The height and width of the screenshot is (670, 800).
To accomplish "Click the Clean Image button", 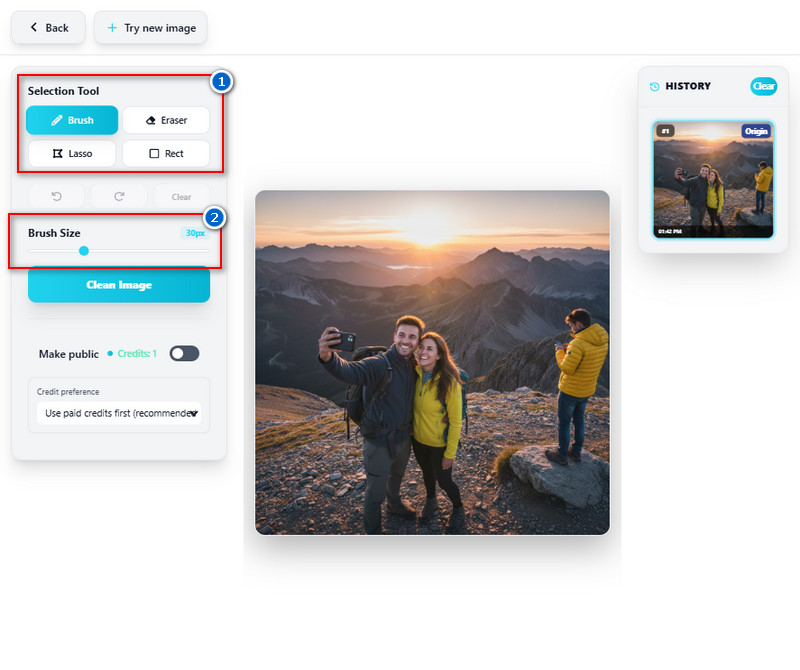I will tap(119, 285).
